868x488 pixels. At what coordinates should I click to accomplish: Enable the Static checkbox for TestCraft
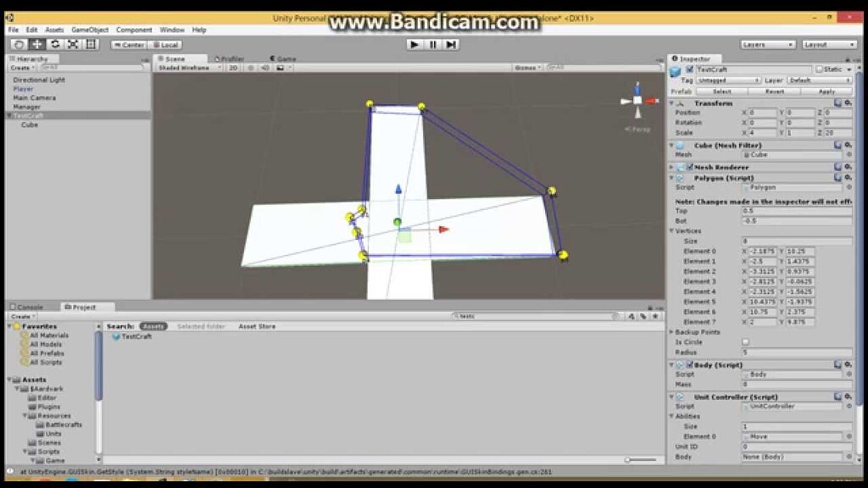820,69
